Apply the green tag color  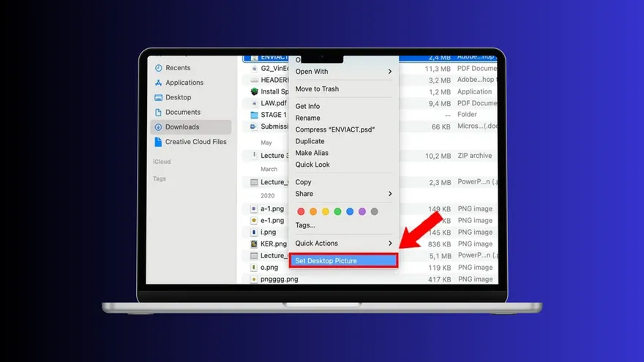[x=337, y=211]
